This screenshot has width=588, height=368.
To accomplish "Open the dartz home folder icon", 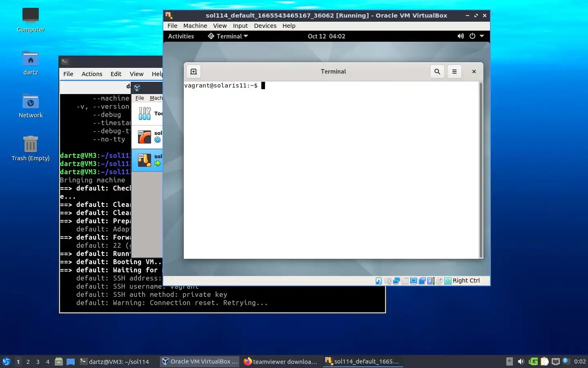I will pyautogui.click(x=31, y=63).
